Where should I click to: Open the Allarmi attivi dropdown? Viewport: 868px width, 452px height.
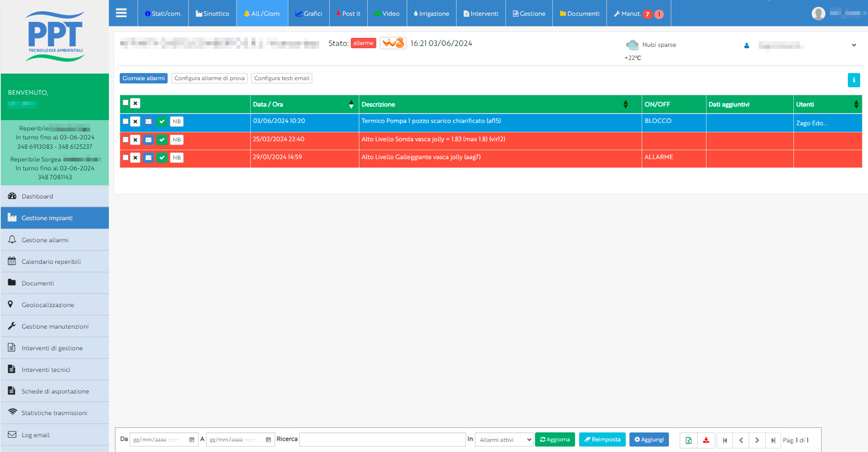tap(504, 440)
